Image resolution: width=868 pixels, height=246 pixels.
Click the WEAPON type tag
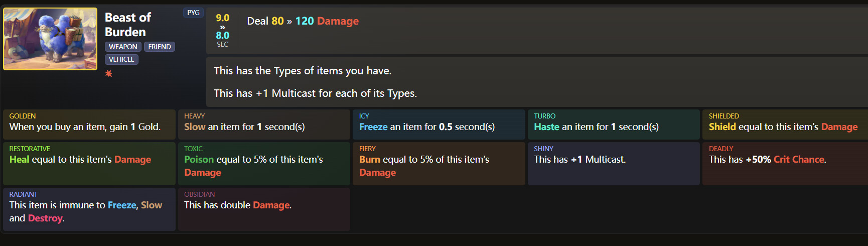pyautogui.click(x=123, y=47)
